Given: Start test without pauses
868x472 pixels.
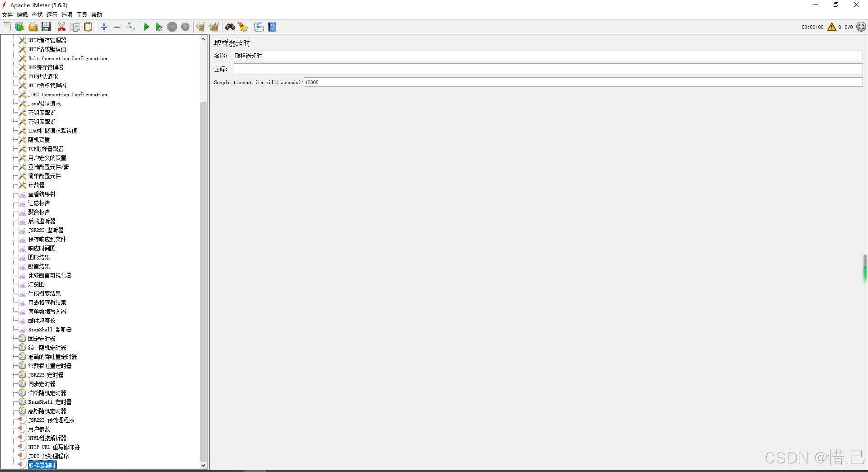Looking at the screenshot, I should [x=159, y=27].
